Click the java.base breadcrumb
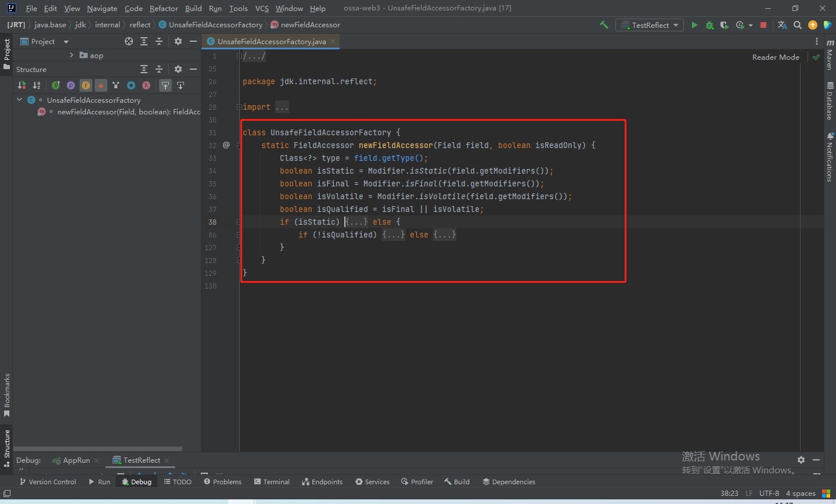836x504 pixels. [50, 24]
